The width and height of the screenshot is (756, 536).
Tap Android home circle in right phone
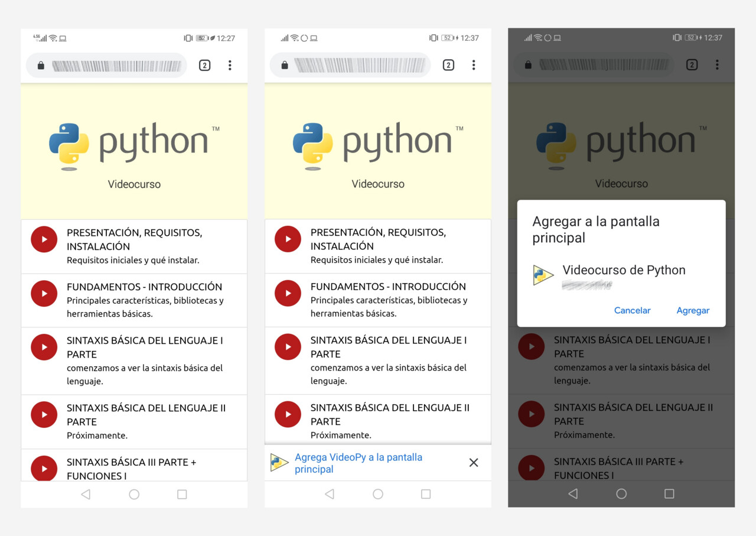[621, 494]
